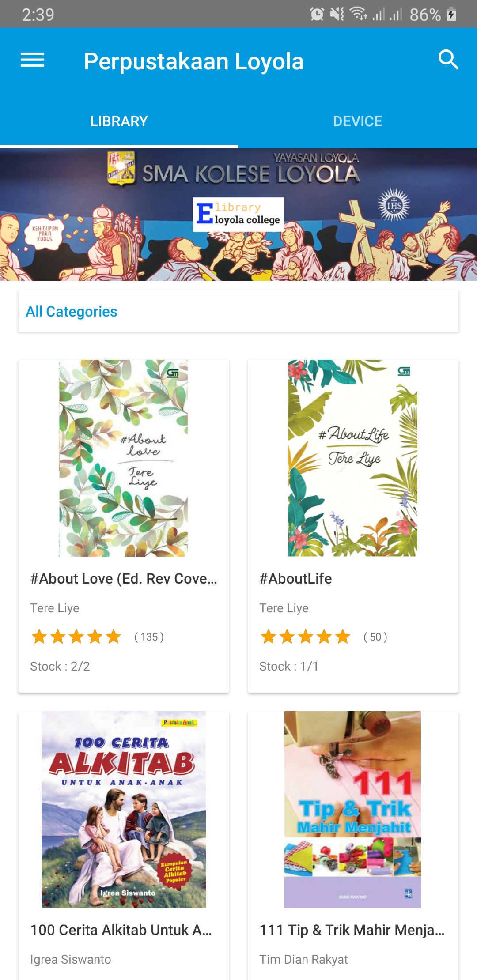Viewport: 477px width, 980px height.
Task: Switch to the LIBRARY tab
Action: (119, 121)
